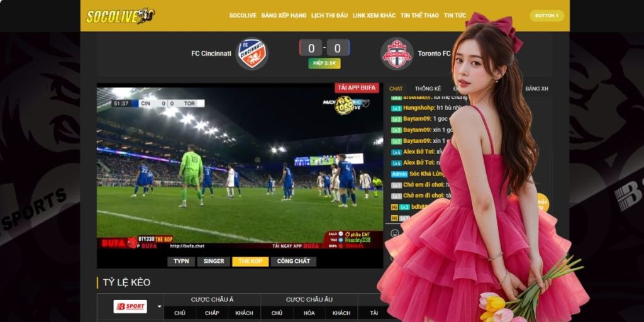This screenshot has width=644, height=322.
Task: Switch stream to SINGER commentator
Action: (213, 261)
